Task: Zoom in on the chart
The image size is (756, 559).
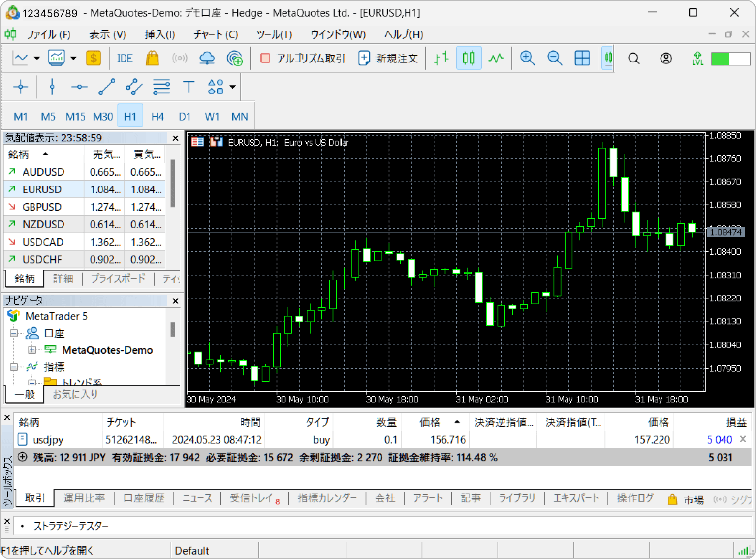Action: click(528, 59)
